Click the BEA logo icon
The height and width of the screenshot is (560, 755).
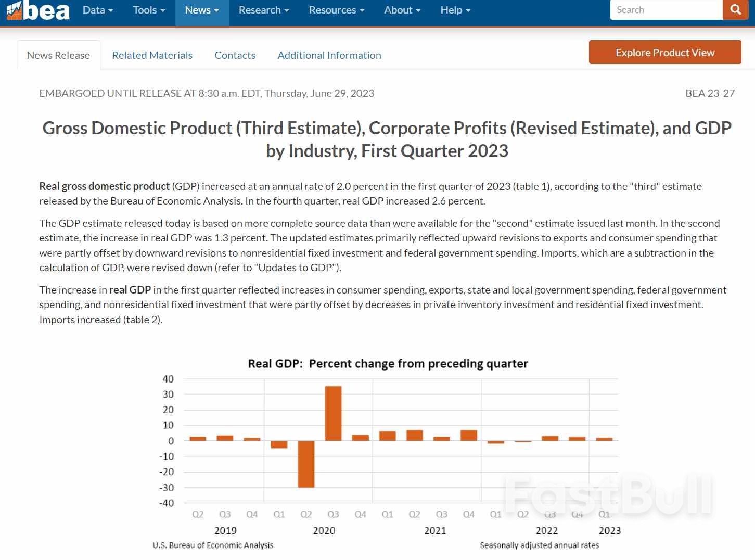point(37,10)
